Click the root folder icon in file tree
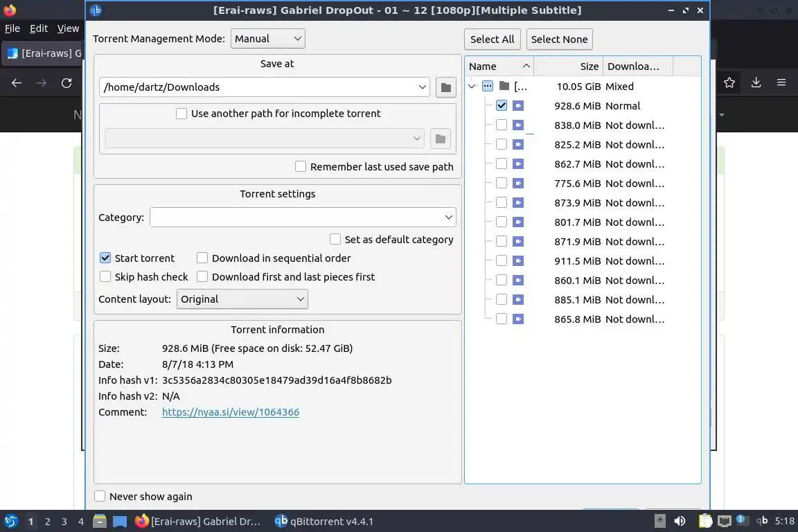 pos(504,86)
